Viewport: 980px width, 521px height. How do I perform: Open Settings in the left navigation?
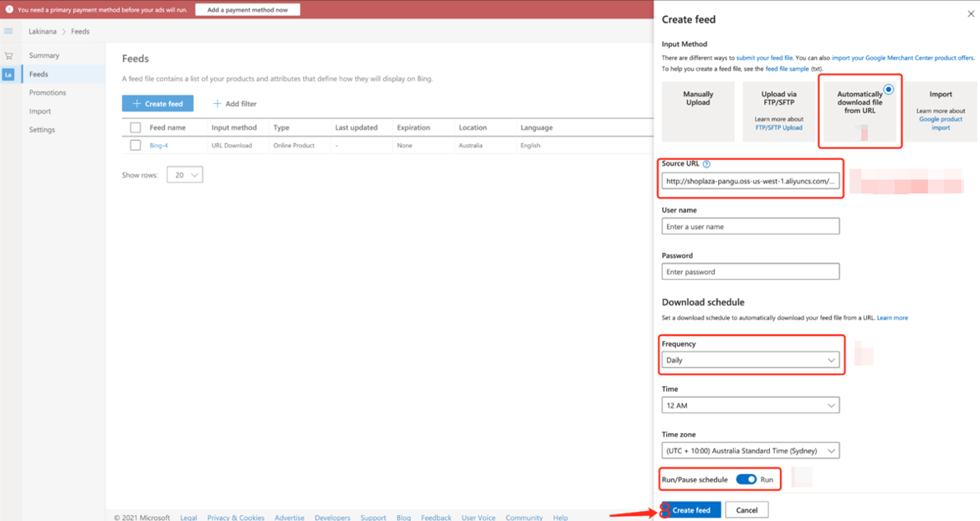pos(42,130)
